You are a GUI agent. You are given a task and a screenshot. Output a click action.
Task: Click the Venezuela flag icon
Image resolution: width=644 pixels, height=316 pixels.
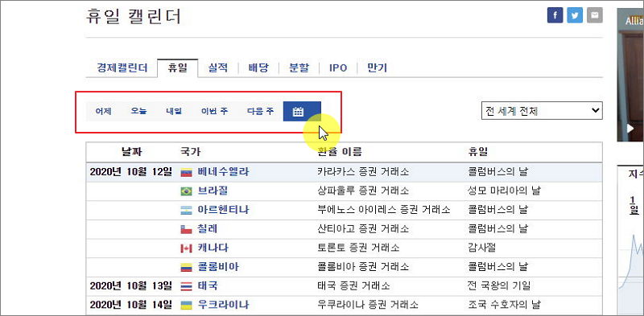click(187, 173)
